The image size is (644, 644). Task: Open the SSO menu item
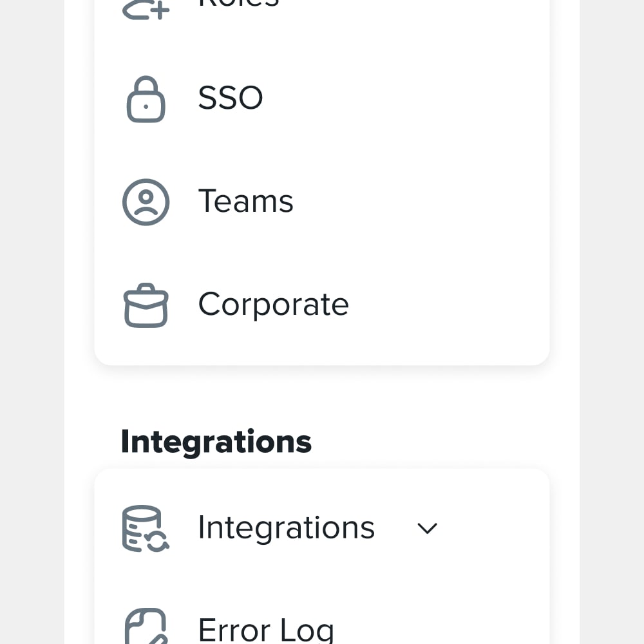[231, 99]
